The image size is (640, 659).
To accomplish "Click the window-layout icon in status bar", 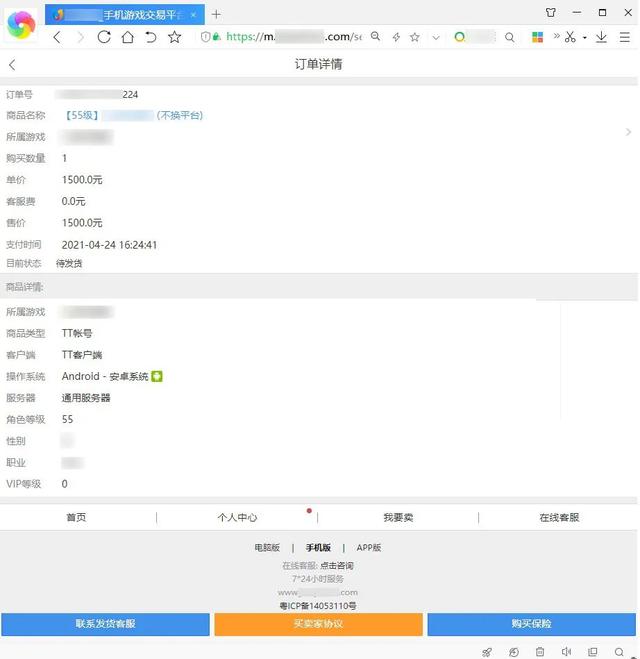I will 593,652.
